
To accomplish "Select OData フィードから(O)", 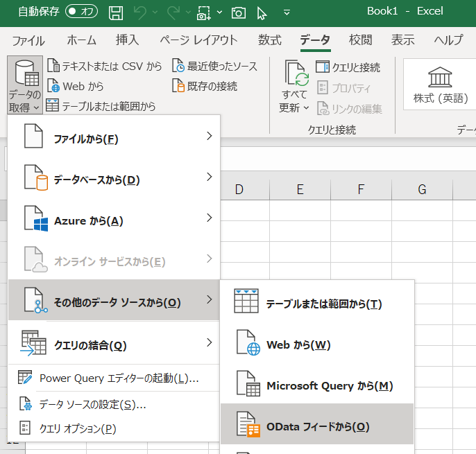I will (x=317, y=424).
